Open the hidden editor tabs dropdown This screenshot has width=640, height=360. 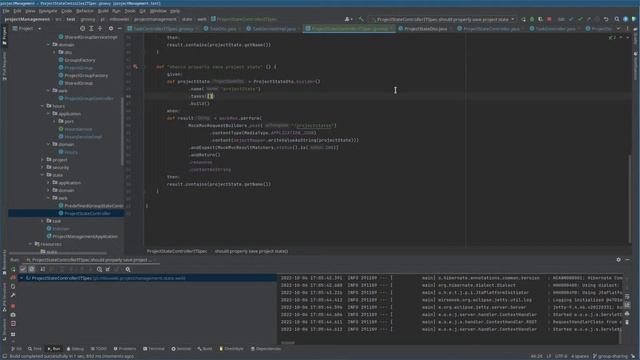click(618, 29)
